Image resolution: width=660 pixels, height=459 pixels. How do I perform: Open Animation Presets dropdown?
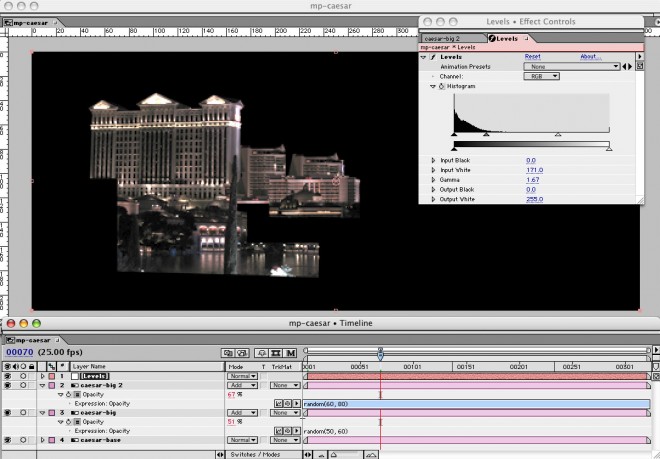[574, 66]
